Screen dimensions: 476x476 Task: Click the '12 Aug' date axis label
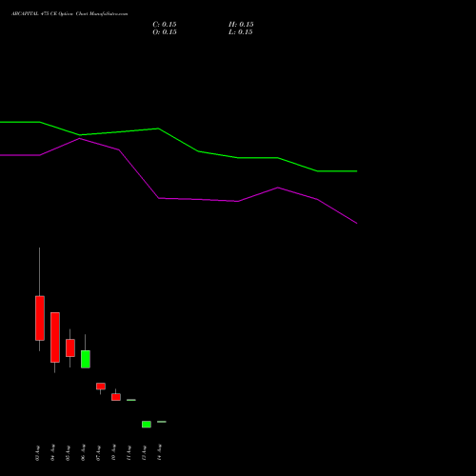(144, 453)
